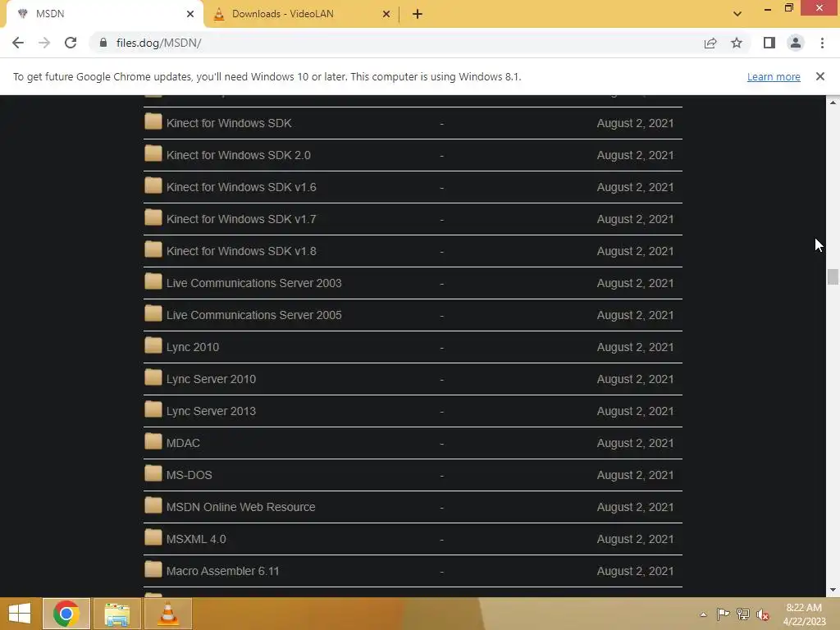This screenshot has height=630, width=840.
Task: Open Kinect for Windows SDK v1.7 folder
Action: tap(241, 219)
